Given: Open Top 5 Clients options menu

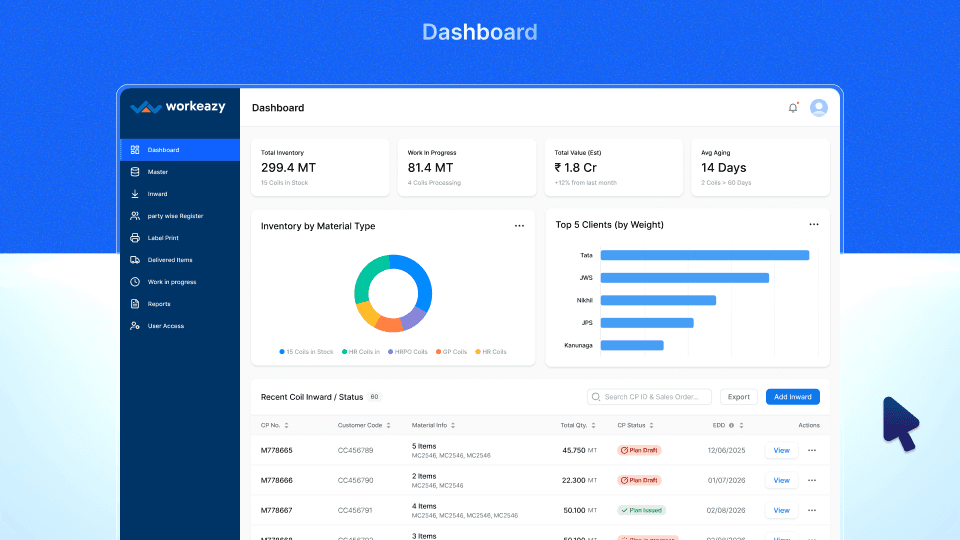Looking at the screenshot, I should click(x=814, y=225).
